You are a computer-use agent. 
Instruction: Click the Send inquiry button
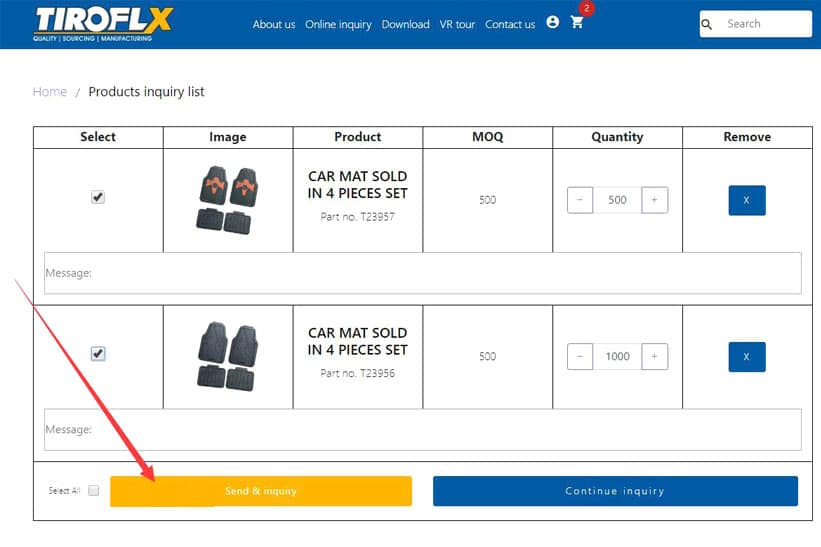(x=261, y=491)
